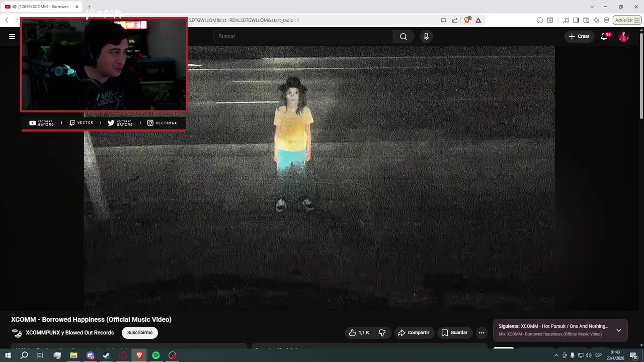The image size is (644, 362).
Task: Click the XCOMMPUNX channel avatar
Action: [x=17, y=333]
